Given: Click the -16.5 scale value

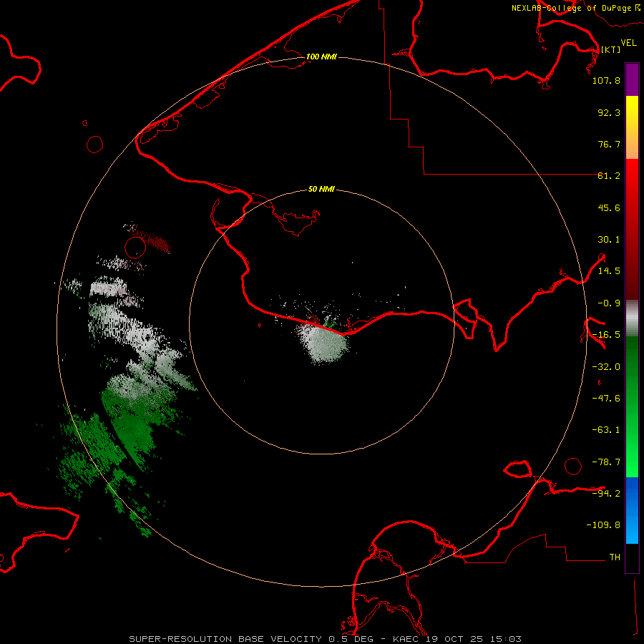Looking at the screenshot, I should (x=606, y=335).
